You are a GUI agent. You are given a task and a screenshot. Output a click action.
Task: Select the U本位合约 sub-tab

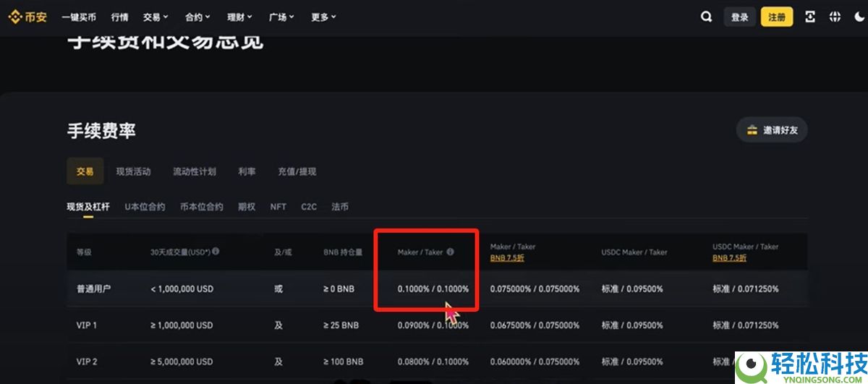point(145,207)
